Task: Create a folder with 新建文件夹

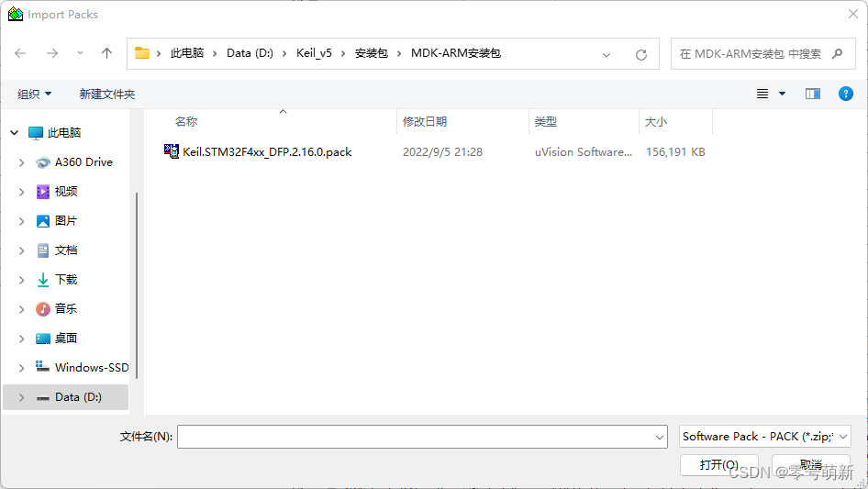Action: pos(107,94)
